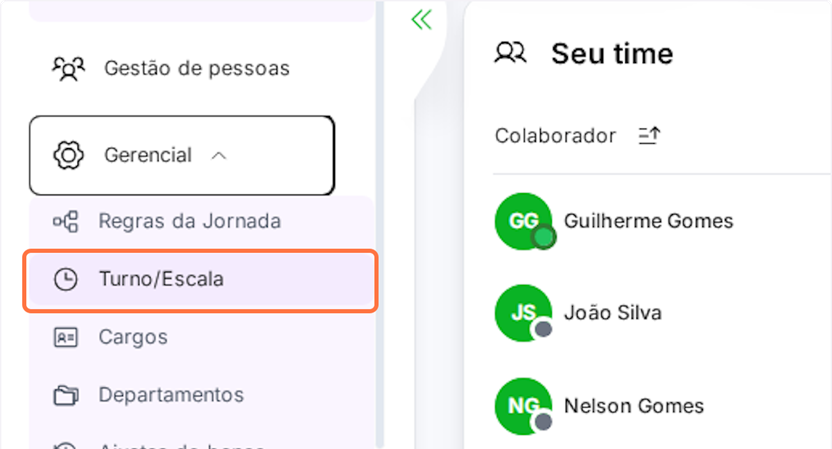Viewport: 832px width, 449px height.
Task: Click the Turno/Escala clock icon
Action: pos(66,280)
